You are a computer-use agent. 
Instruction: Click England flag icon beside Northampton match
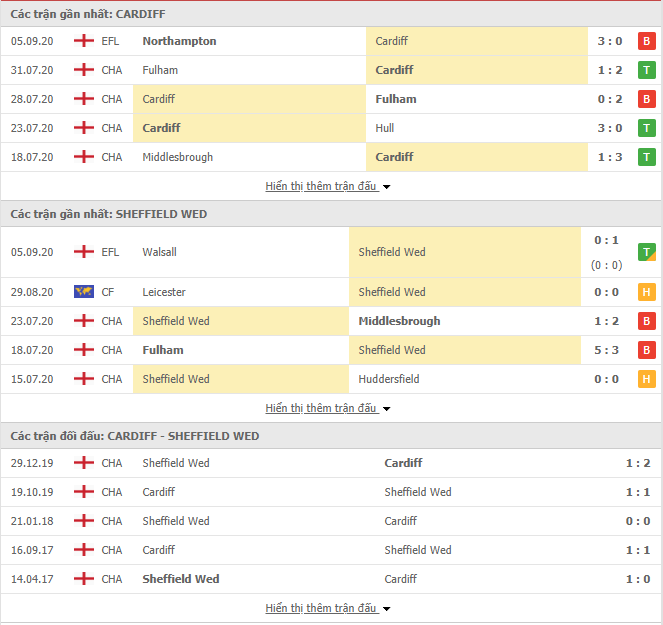(84, 41)
